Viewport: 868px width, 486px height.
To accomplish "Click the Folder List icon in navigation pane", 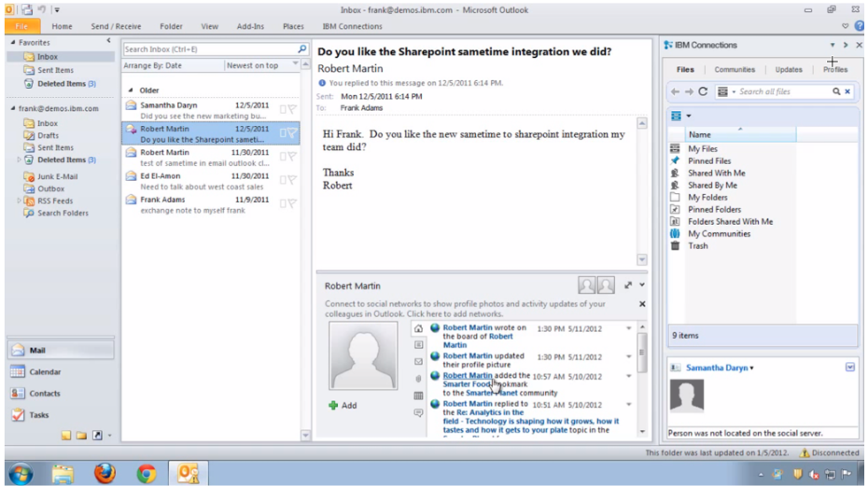I will [x=81, y=436].
